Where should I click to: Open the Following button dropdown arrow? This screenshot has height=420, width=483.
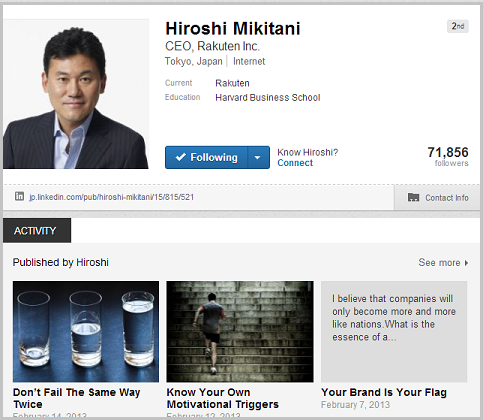pos(258,157)
